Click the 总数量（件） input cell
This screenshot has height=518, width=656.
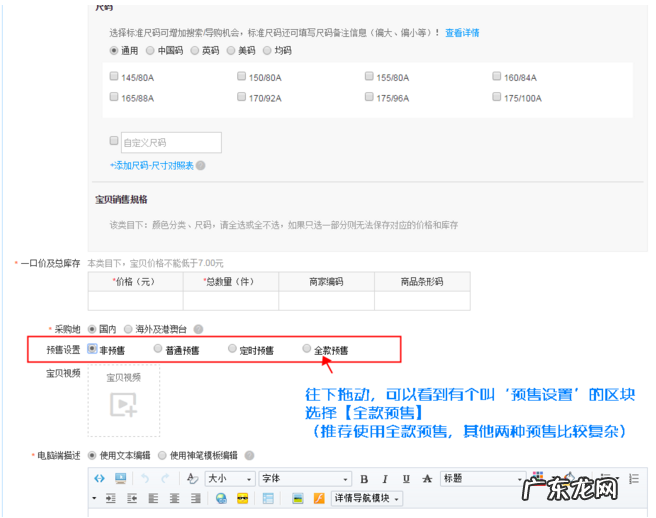click(x=231, y=301)
